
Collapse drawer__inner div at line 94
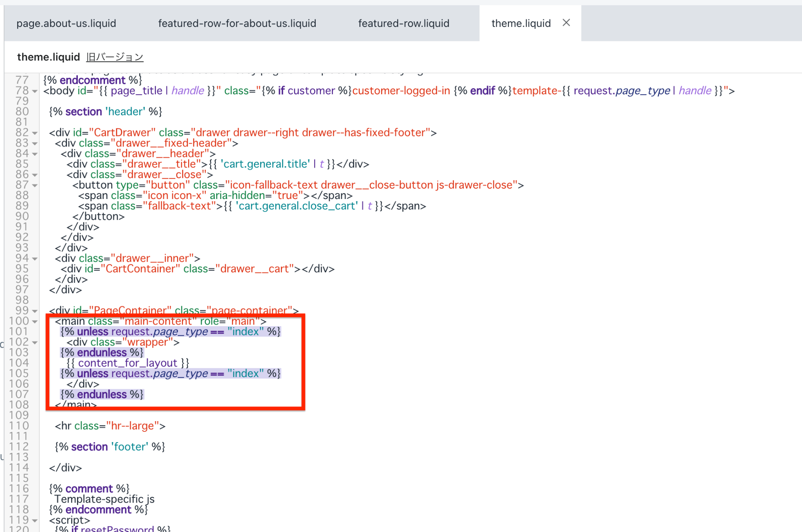tap(35, 259)
